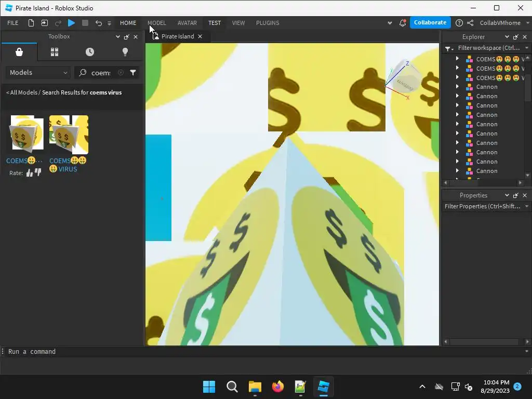Open the Models category dropdown
Image resolution: width=532 pixels, height=399 pixels.
pyautogui.click(x=38, y=73)
